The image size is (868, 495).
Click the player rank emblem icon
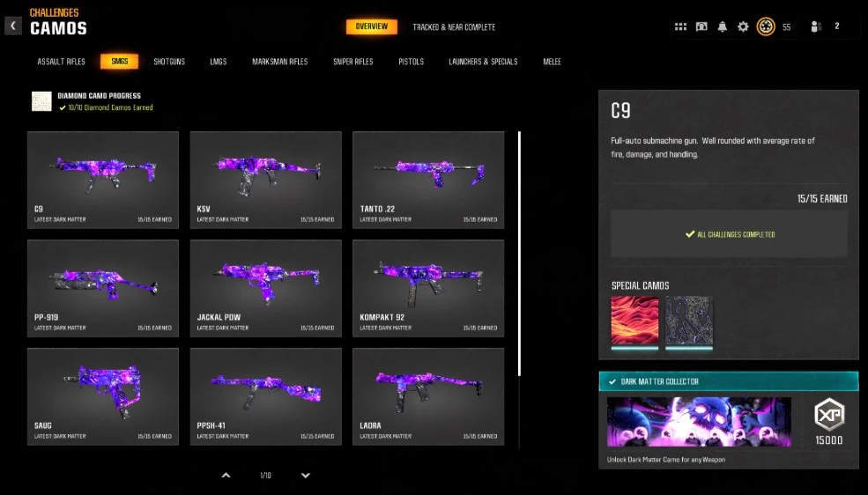click(x=766, y=26)
